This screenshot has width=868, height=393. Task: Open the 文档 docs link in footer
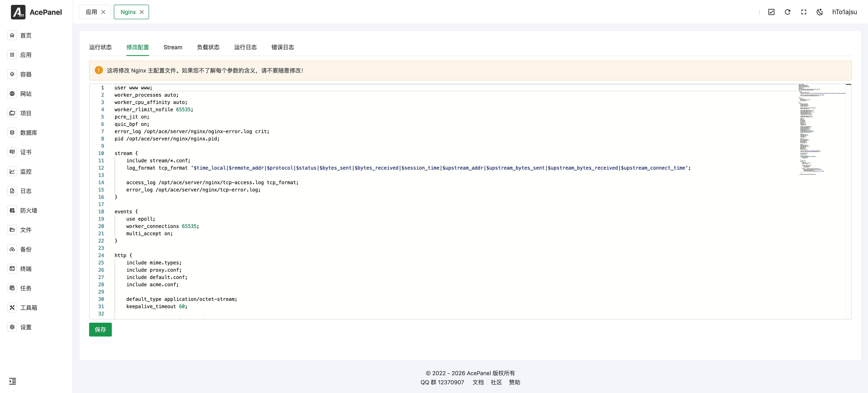click(478, 382)
